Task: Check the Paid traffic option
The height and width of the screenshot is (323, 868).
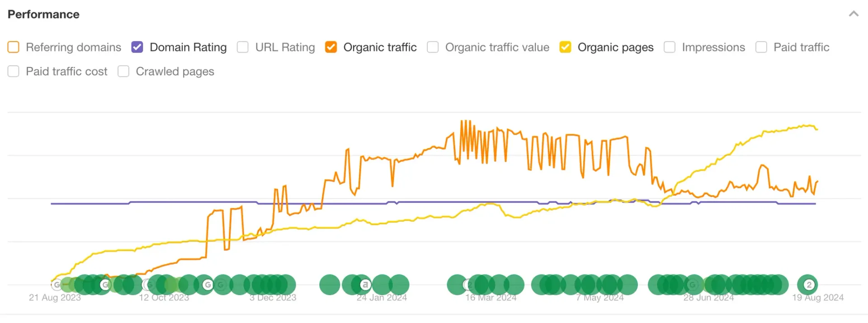Action: (761, 47)
